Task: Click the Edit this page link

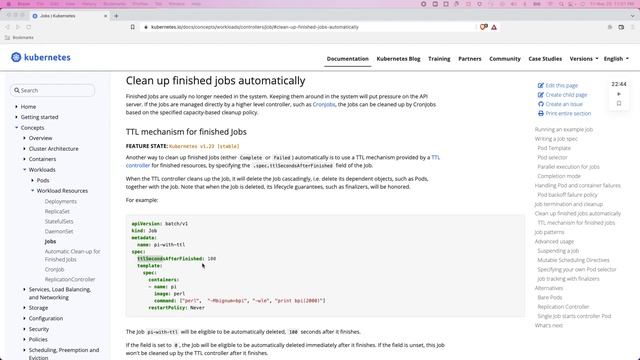Action: click(x=558, y=85)
